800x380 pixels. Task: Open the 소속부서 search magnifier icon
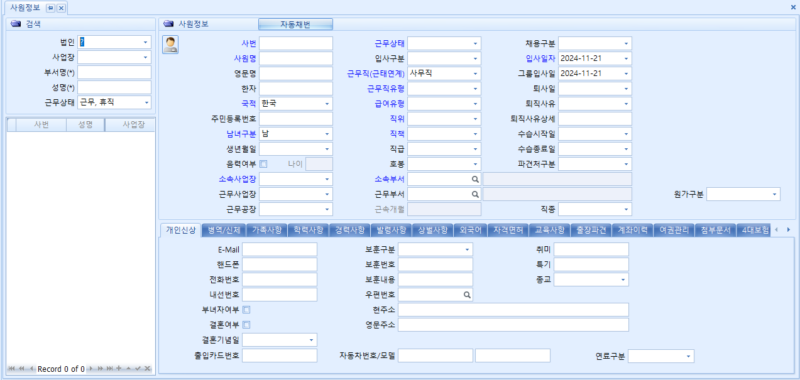click(x=475, y=179)
